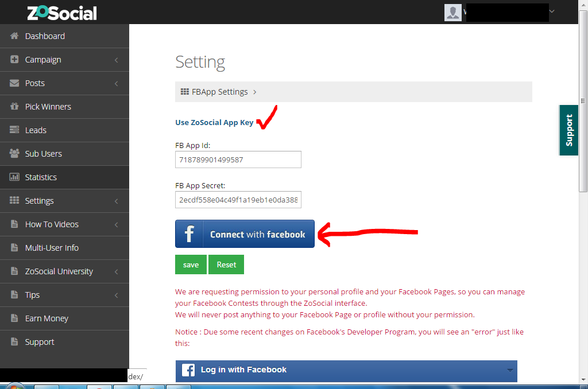Image resolution: width=588 pixels, height=389 pixels.
Task: Expand the Posts submenu chevron
Action: (x=116, y=84)
